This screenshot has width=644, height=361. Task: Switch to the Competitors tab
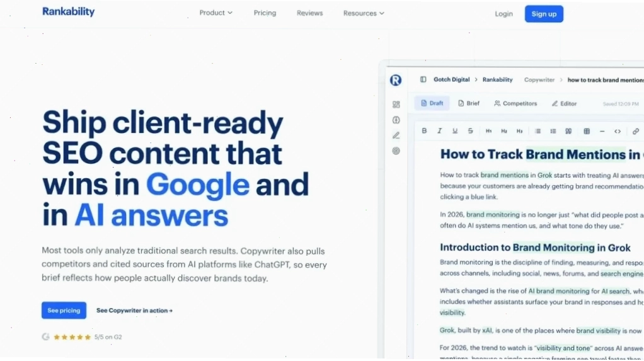(x=515, y=103)
